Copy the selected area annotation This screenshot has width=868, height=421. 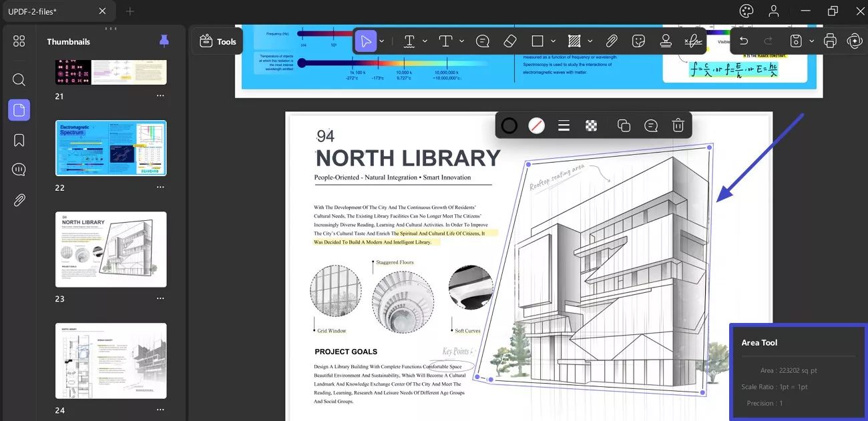pyautogui.click(x=624, y=125)
